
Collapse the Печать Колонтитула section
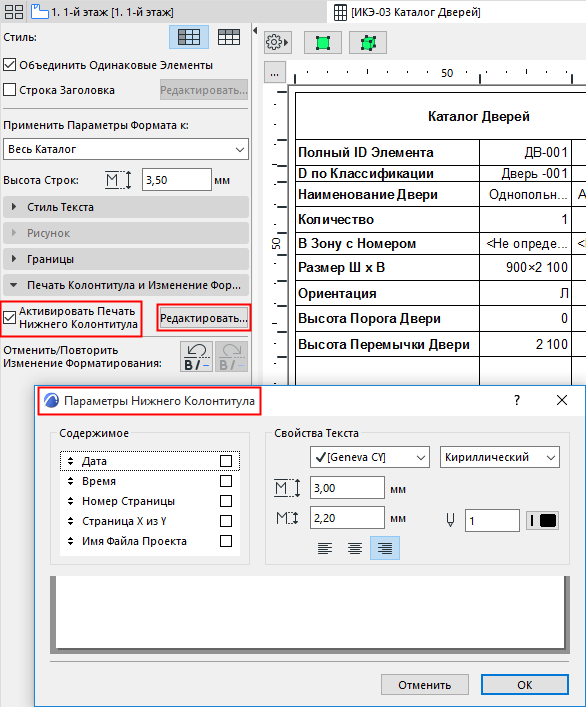pos(126,285)
